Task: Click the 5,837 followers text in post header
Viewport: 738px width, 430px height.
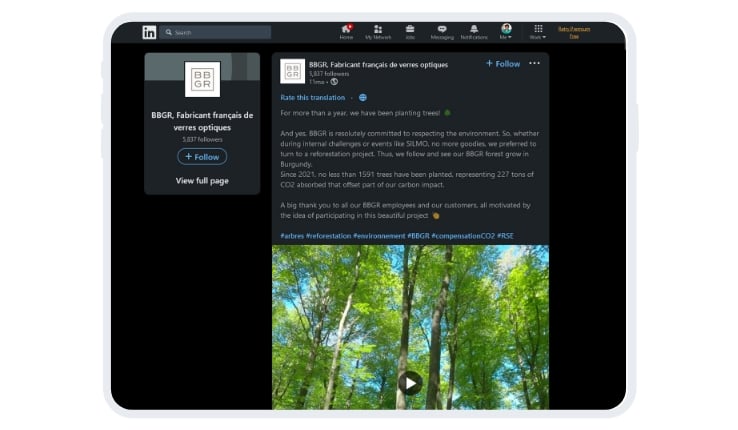Action: click(329, 74)
